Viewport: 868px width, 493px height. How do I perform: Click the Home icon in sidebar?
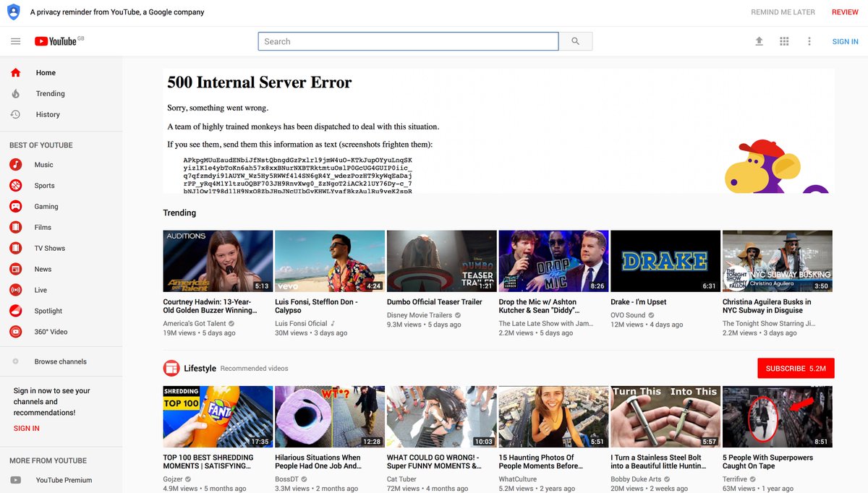point(16,72)
